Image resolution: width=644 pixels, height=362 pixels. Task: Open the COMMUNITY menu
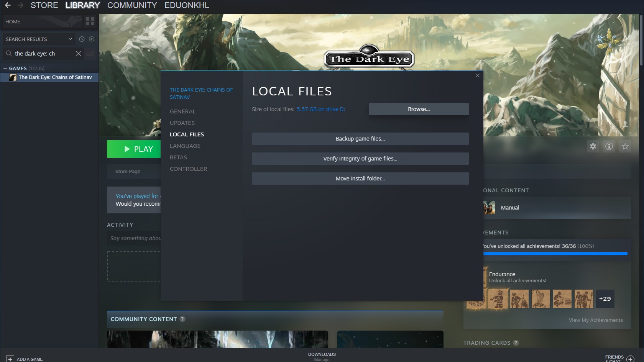(x=132, y=5)
